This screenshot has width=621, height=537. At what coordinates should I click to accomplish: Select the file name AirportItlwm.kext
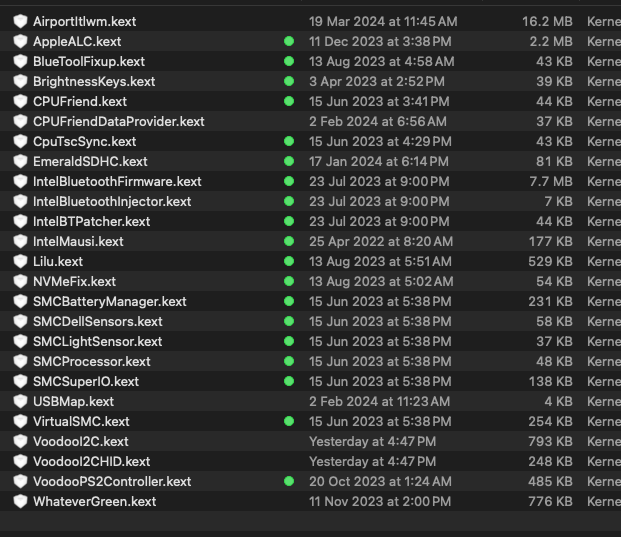(84, 21)
